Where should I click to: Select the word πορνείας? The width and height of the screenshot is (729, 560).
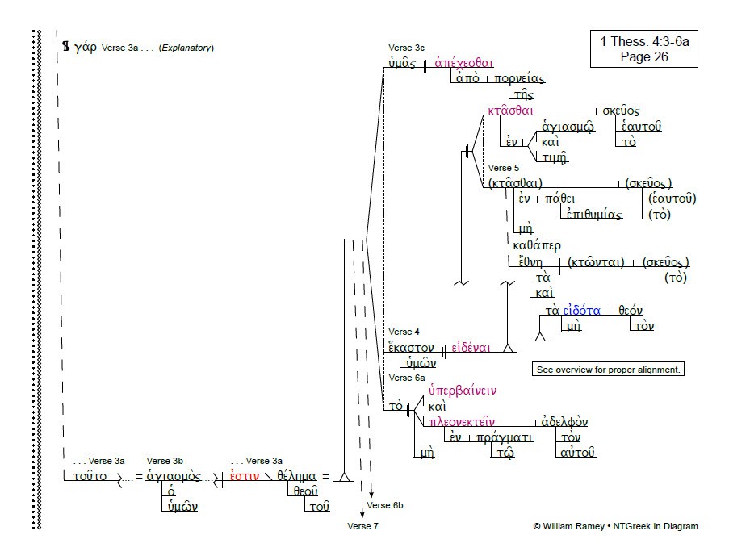519,78
